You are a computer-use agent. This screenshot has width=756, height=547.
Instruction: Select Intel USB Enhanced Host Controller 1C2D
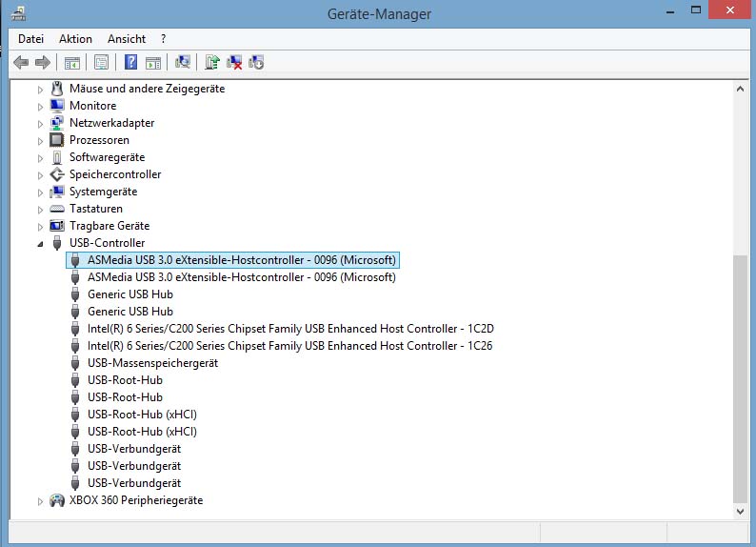coord(290,329)
